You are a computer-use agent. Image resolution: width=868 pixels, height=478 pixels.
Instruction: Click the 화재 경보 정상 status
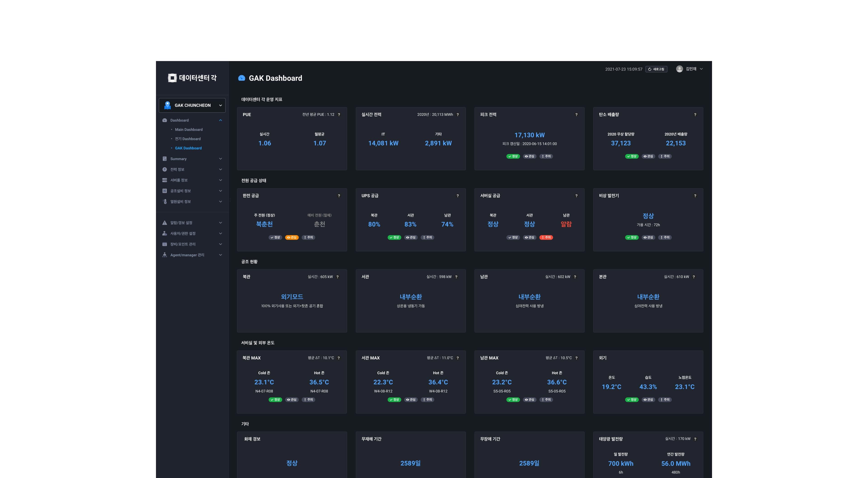[292, 463]
